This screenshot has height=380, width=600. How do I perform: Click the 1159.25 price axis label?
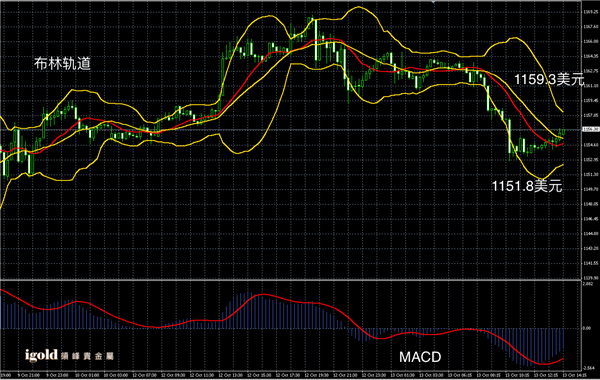coord(590,12)
